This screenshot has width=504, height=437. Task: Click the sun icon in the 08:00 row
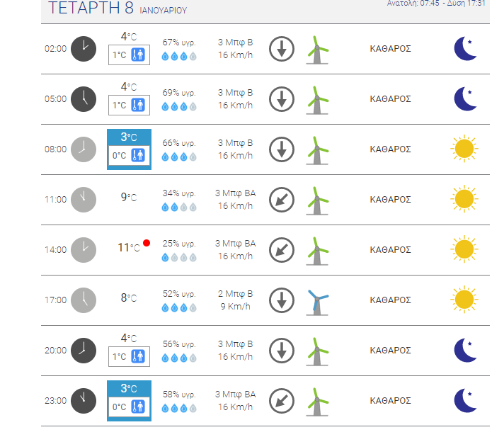(464, 149)
